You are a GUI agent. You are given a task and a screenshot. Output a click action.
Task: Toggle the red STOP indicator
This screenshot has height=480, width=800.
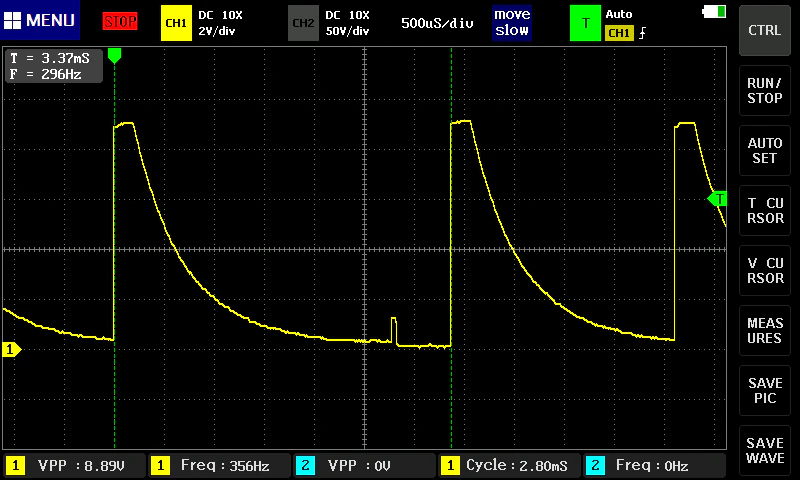tap(120, 21)
